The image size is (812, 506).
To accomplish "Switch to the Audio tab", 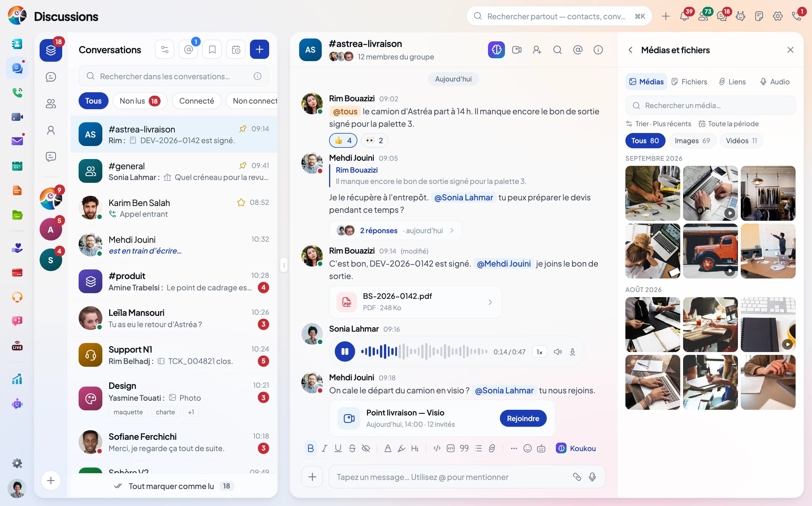I will pyautogui.click(x=775, y=82).
